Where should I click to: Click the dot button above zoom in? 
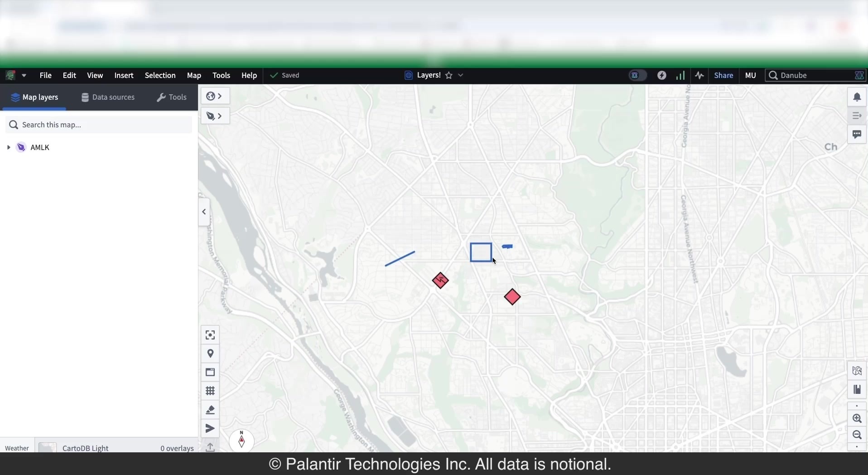coord(857,406)
